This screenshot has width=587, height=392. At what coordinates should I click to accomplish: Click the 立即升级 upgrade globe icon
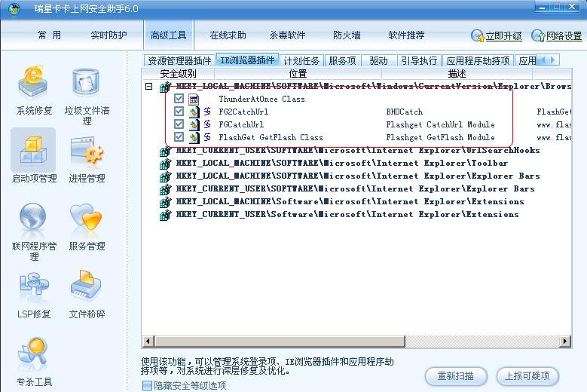pyautogui.click(x=477, y=36)
